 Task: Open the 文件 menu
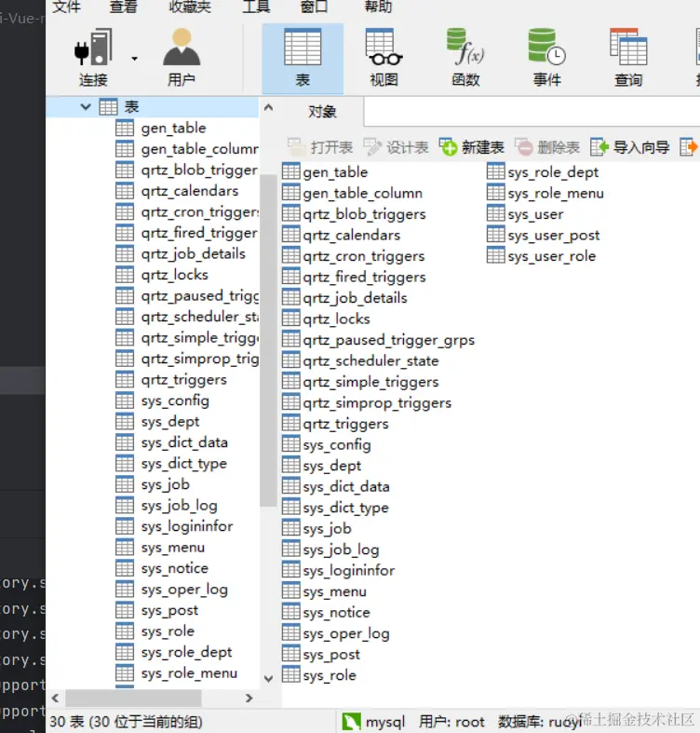pos(66,7)
